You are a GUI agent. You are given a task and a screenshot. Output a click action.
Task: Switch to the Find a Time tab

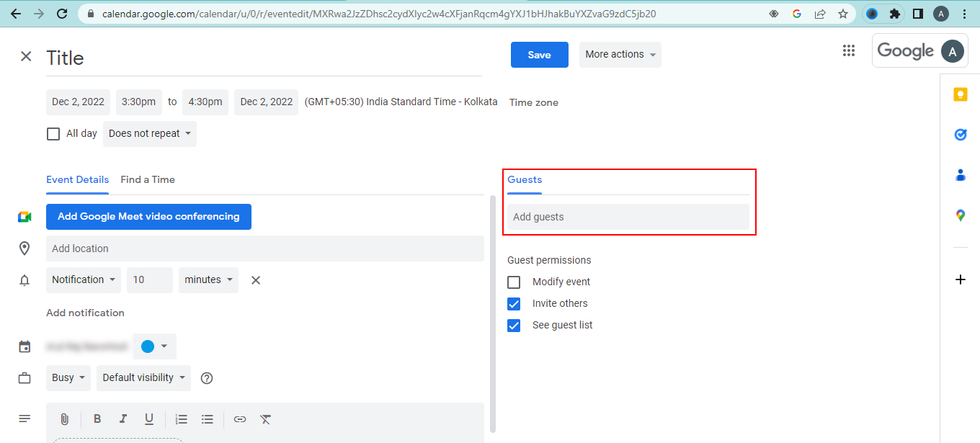(x=148, y=179)
